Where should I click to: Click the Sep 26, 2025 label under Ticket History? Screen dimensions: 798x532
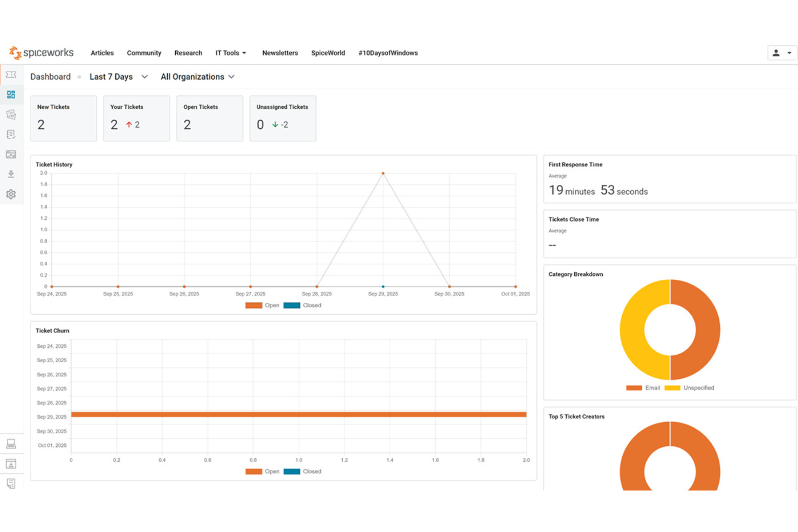[x=184, y=294]
